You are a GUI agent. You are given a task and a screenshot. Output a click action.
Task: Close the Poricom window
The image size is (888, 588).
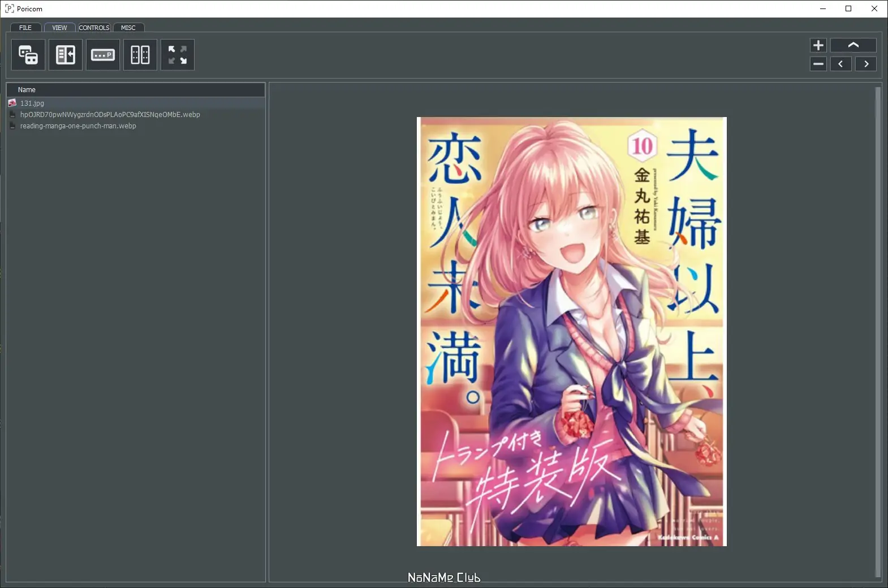[874, 8]
